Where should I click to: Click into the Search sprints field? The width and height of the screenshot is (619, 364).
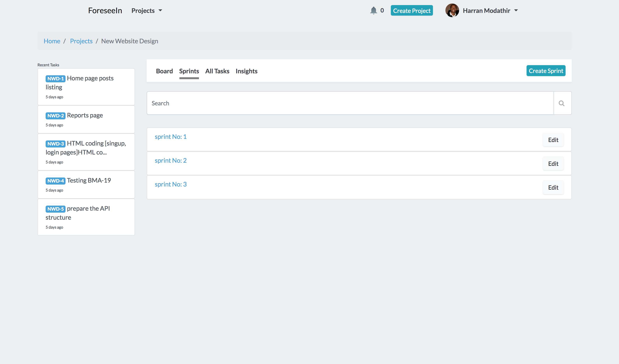pyautogui.click(x=350, y=103)
